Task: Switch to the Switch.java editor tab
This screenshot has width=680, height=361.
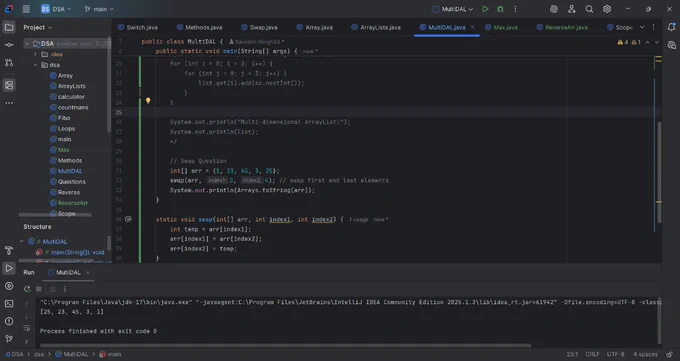Action: click(137, 27)
